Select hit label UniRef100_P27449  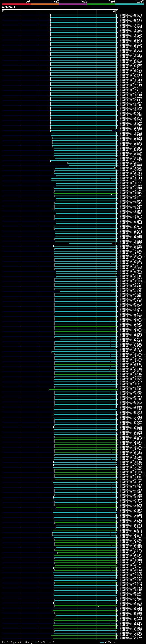[131, 562]
